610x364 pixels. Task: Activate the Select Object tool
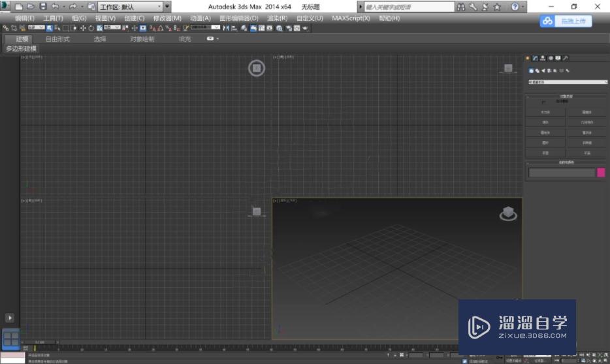[49, 28]
